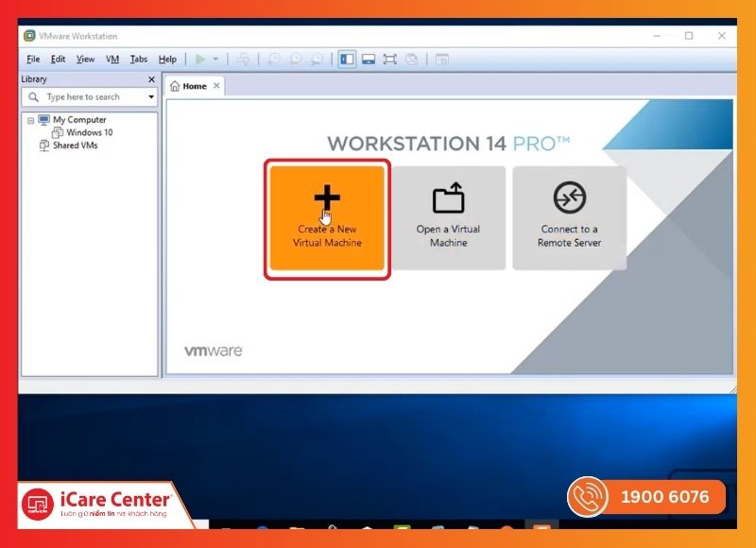Open the View menu
Viewport: 756px width, 548px height.
(85, 60)
